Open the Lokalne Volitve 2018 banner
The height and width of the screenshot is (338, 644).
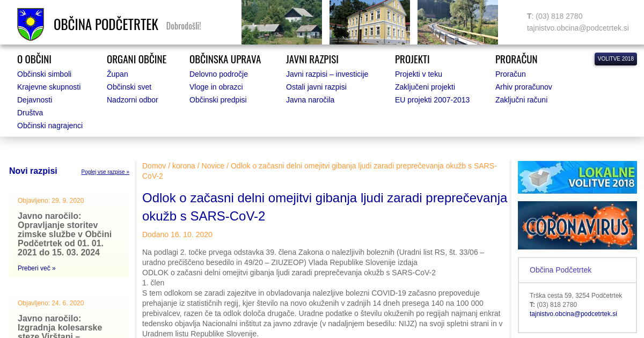pos(577,177)
